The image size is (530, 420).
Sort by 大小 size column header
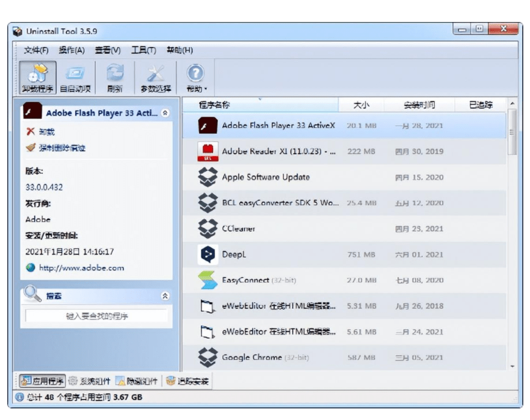tap(361, 105)
